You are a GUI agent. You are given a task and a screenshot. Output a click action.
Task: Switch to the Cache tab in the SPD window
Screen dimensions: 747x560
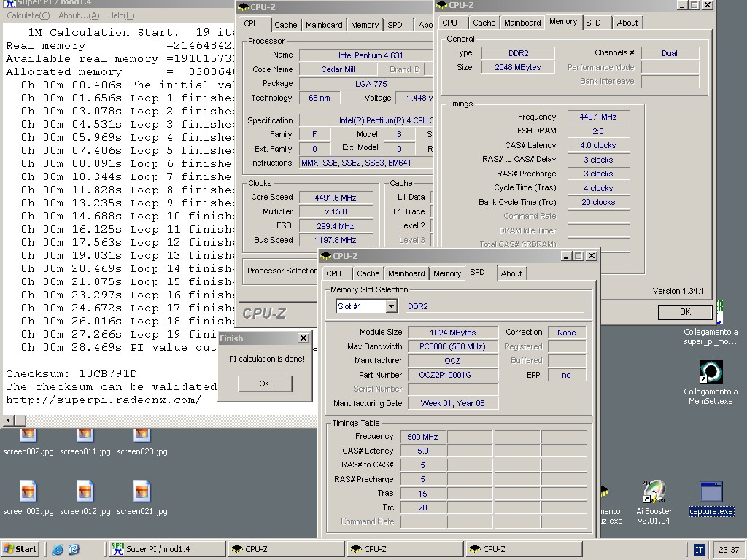(x=368, y=273)
